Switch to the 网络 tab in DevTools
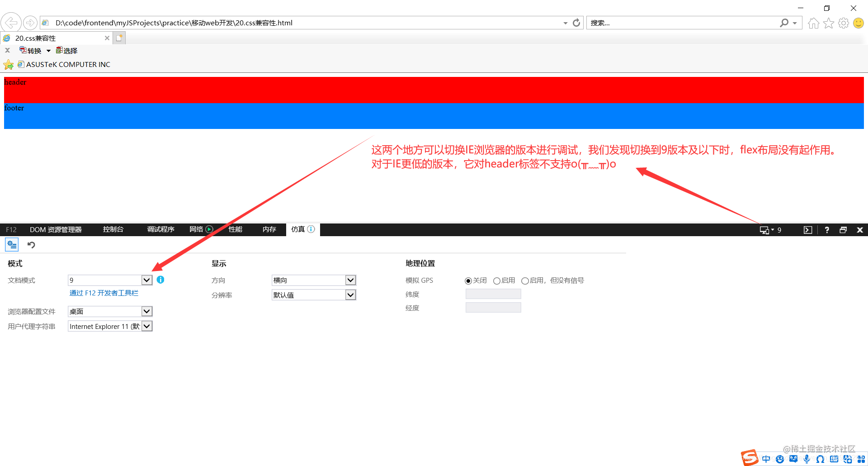The width and height of the screenshot is (868, 466). point(197,229)
